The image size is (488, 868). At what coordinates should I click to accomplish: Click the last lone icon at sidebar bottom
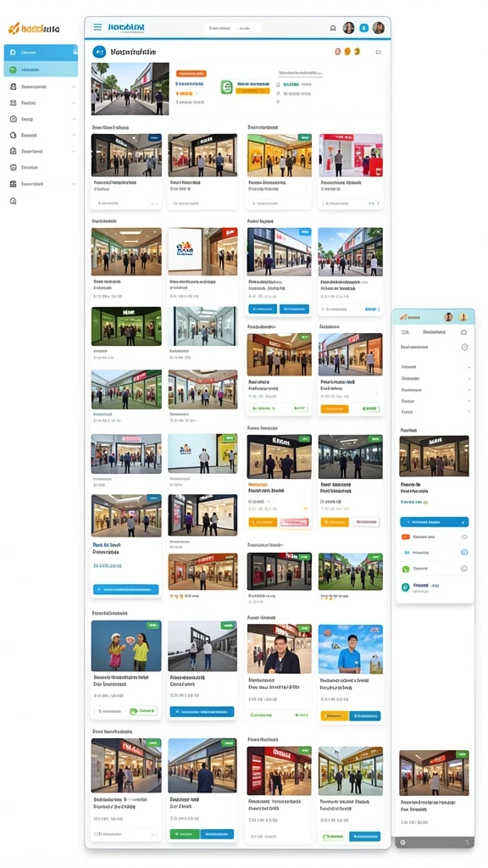[x=14, y=200]
